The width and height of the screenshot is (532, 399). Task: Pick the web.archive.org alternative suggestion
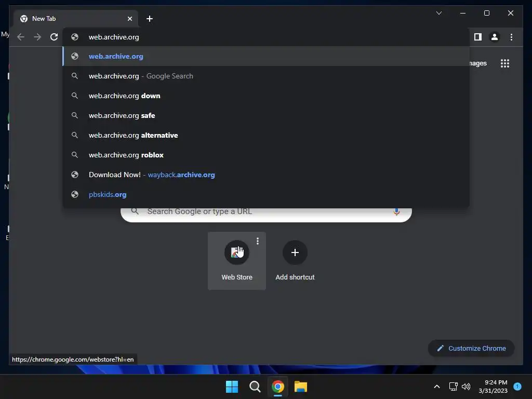(266, 135)
